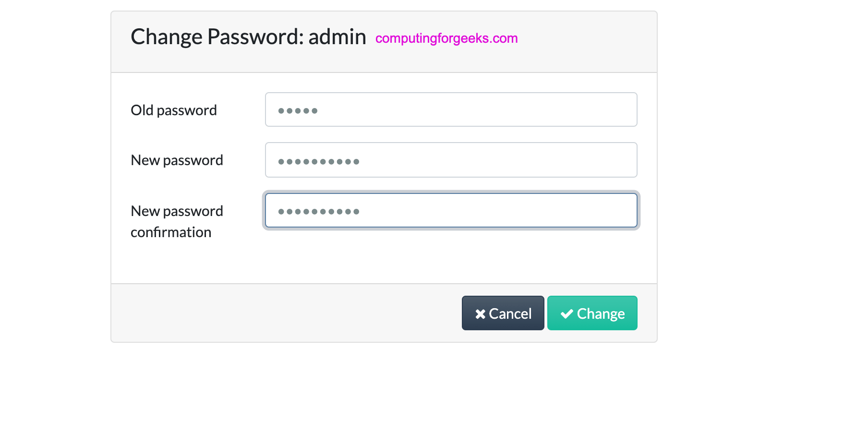
Task: Click empty footer area left of Cancel
Action: 283,313
